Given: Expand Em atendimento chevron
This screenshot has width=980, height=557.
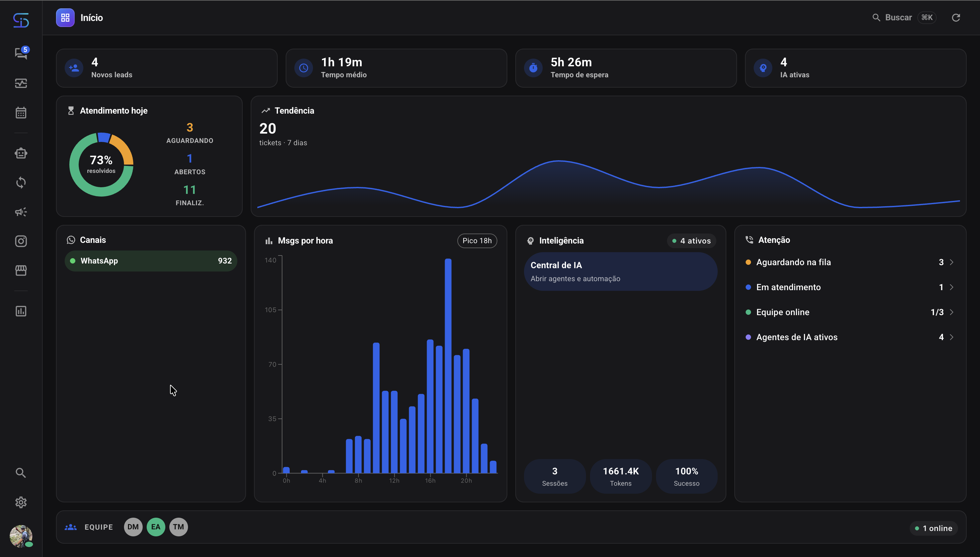Looking at the screenshot, I should (952, 287).
